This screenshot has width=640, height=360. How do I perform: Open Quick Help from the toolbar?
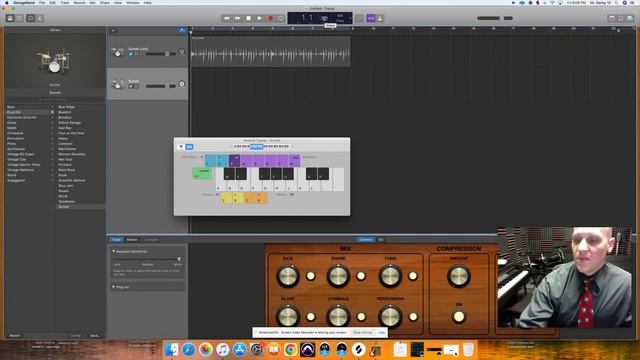19,18
